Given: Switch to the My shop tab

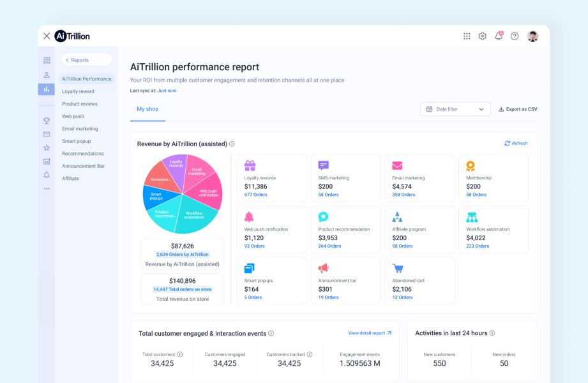Looking at the screenshot, I should [x=147, y=109].
